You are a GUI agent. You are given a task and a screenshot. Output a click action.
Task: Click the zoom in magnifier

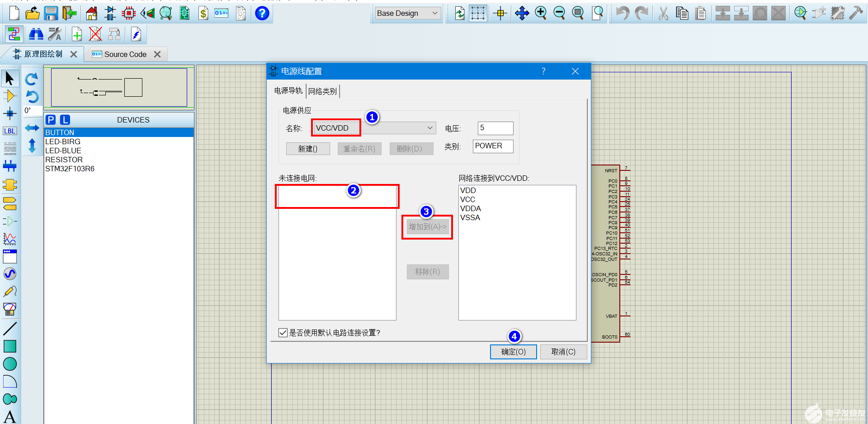click(x=541, y=13)
